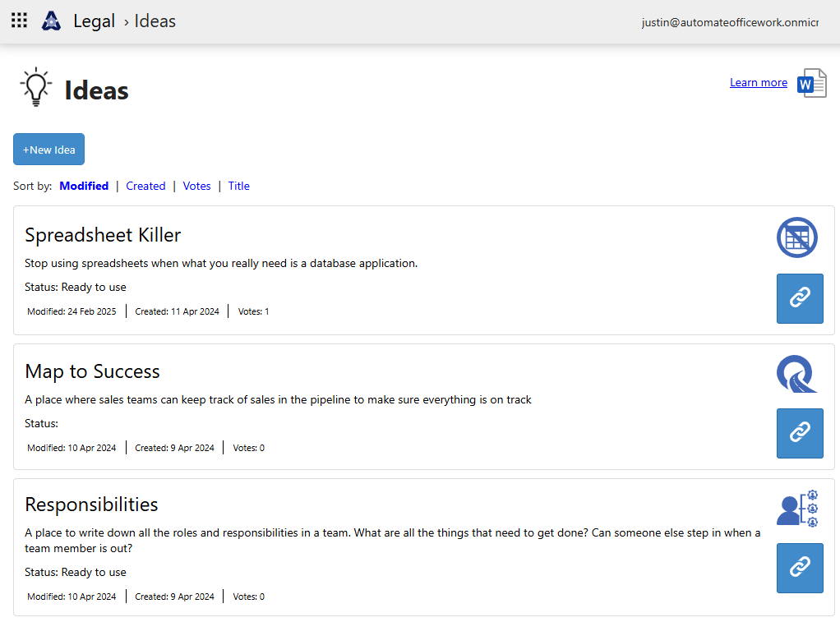Open the Spreadsheet Killer idea title
Image resolution: width=840 pixels, height=622 pixels.
103,235
